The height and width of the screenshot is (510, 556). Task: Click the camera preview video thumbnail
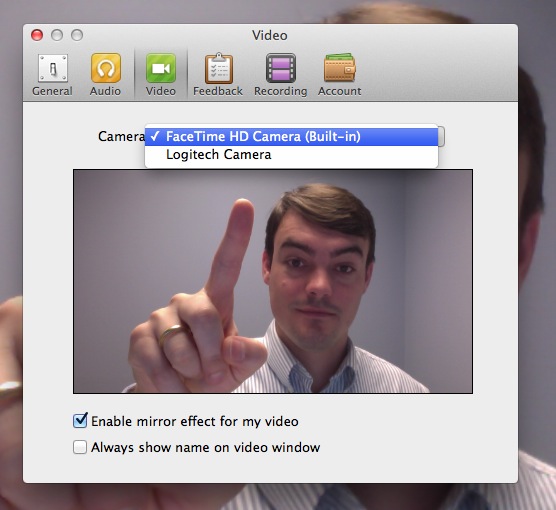pos(273,281)
